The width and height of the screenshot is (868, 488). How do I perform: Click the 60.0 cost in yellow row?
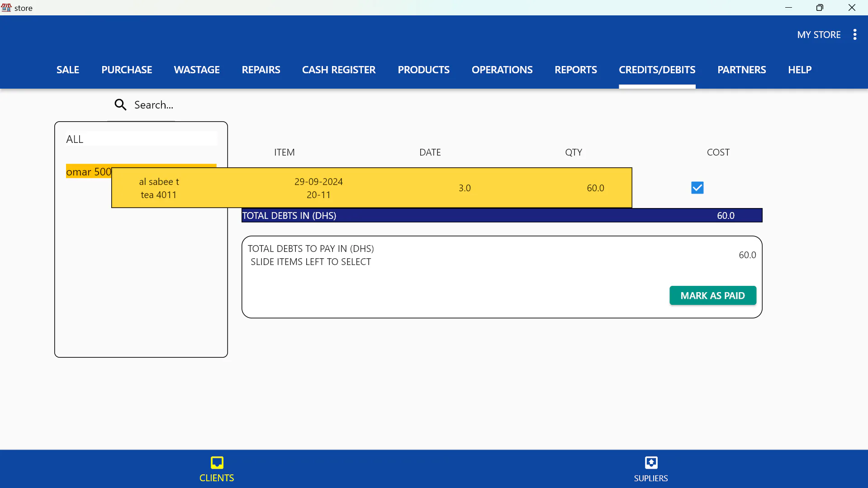point(595,188)
